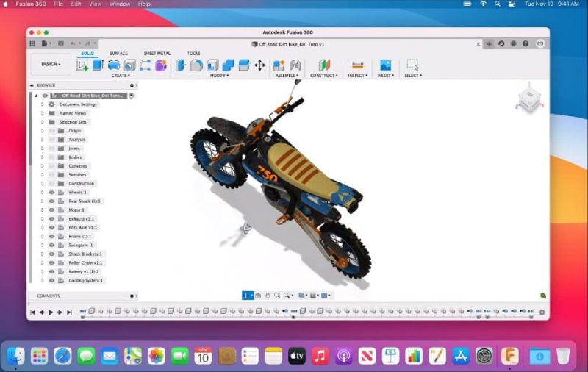Open Safari from the Dock
Image resolution: width=588 pixels, height=372 pixels.
pos(62,356)
